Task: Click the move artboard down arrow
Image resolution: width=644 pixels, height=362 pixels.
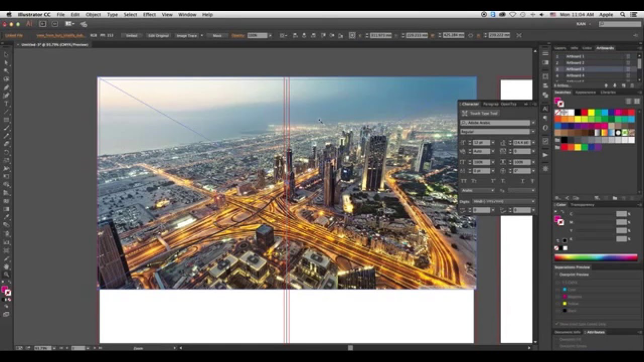Action: click(x=614, y=85)
